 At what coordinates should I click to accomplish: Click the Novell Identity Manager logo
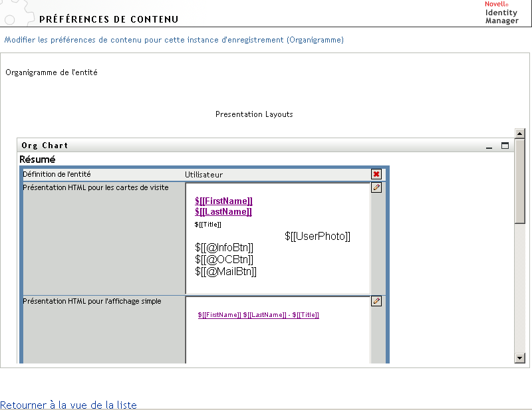(501, 13)
